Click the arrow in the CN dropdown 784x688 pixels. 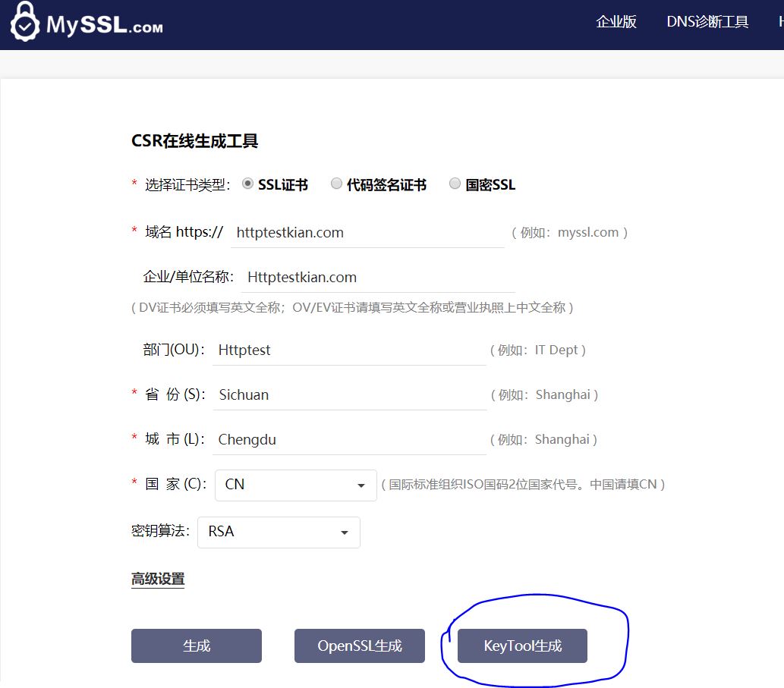click(361, 485)
